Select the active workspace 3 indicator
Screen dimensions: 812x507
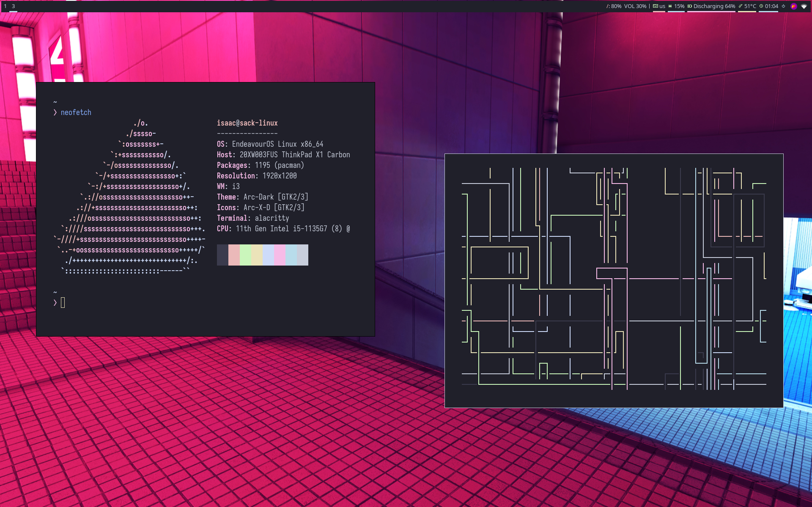14,6
